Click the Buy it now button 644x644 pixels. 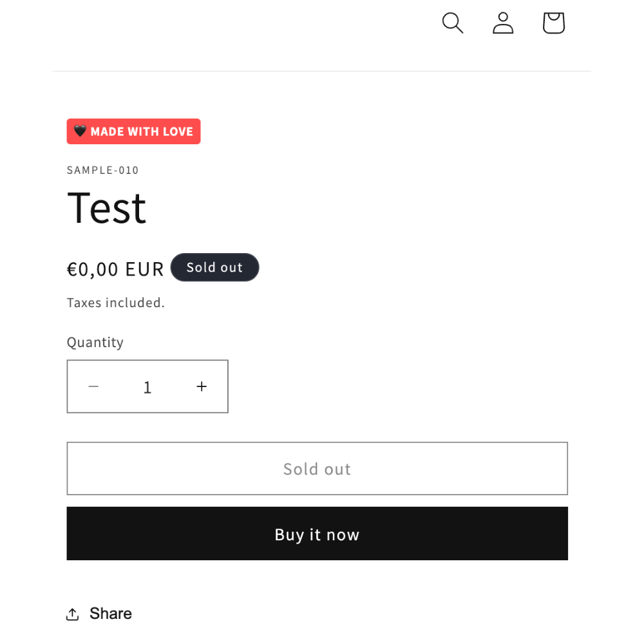click(317, 533)
